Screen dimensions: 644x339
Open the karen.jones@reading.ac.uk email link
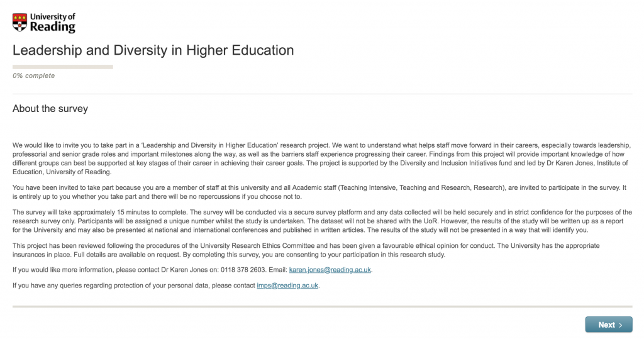[330, 270]
